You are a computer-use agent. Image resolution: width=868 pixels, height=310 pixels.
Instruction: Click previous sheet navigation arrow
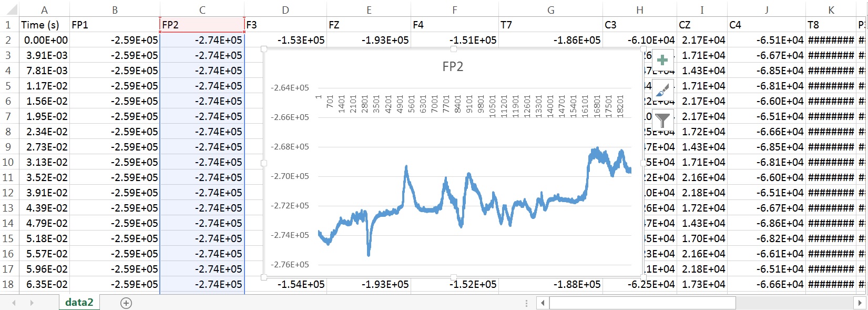click(14, 303)
